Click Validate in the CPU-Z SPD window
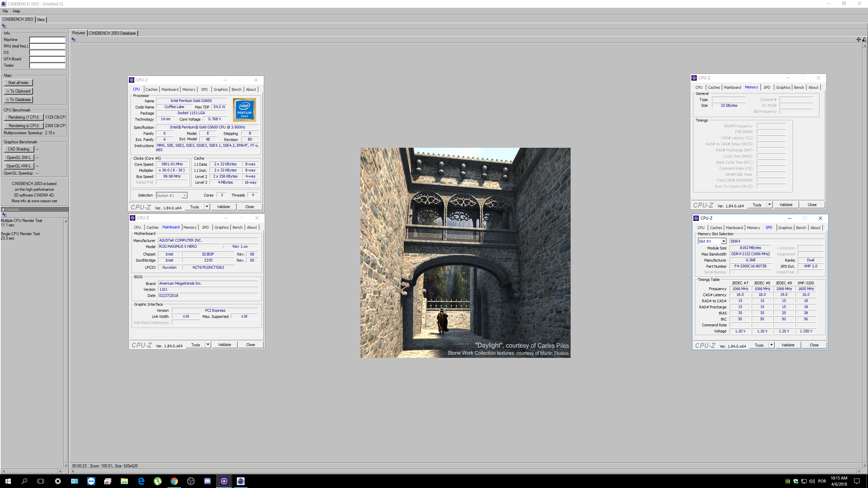The image size is (868, 488). coord(788,345)
